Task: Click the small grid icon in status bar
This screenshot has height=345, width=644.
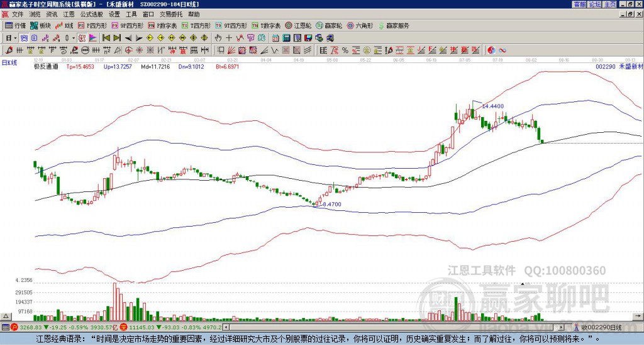Action: [5, 327]
